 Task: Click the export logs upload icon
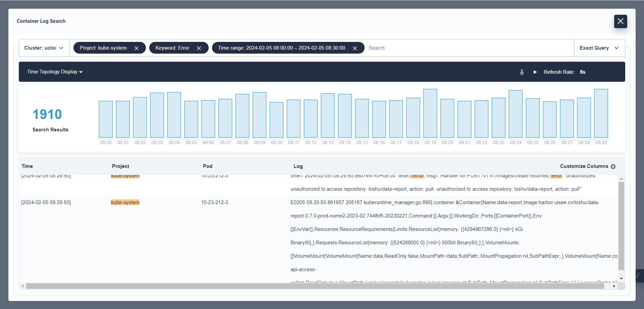pos(522,72)
